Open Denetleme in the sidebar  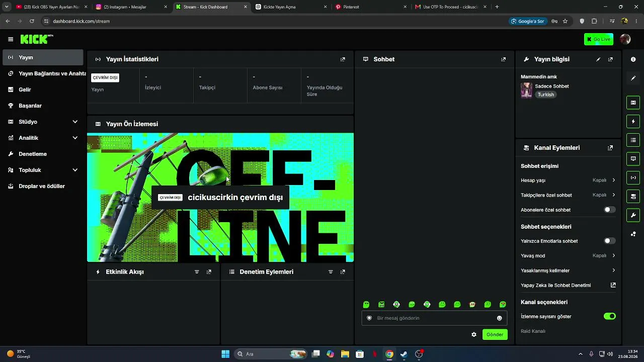click(43, 154)
